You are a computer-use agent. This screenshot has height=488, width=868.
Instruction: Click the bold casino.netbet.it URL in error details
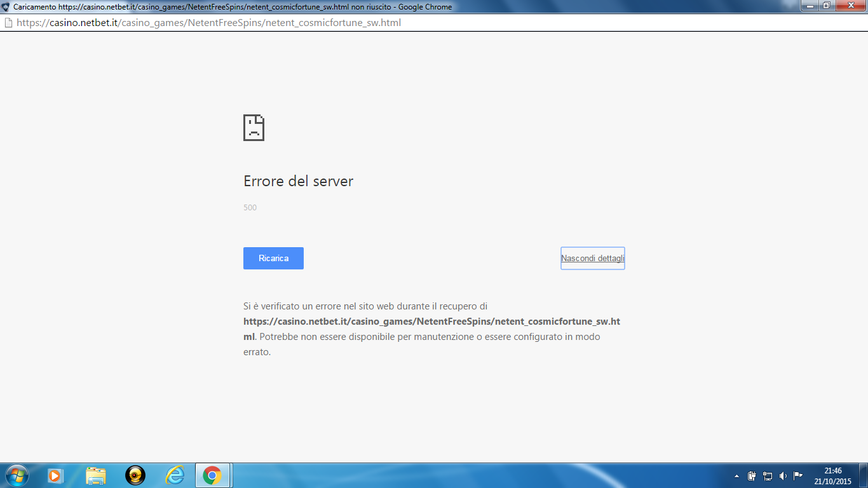431,329
